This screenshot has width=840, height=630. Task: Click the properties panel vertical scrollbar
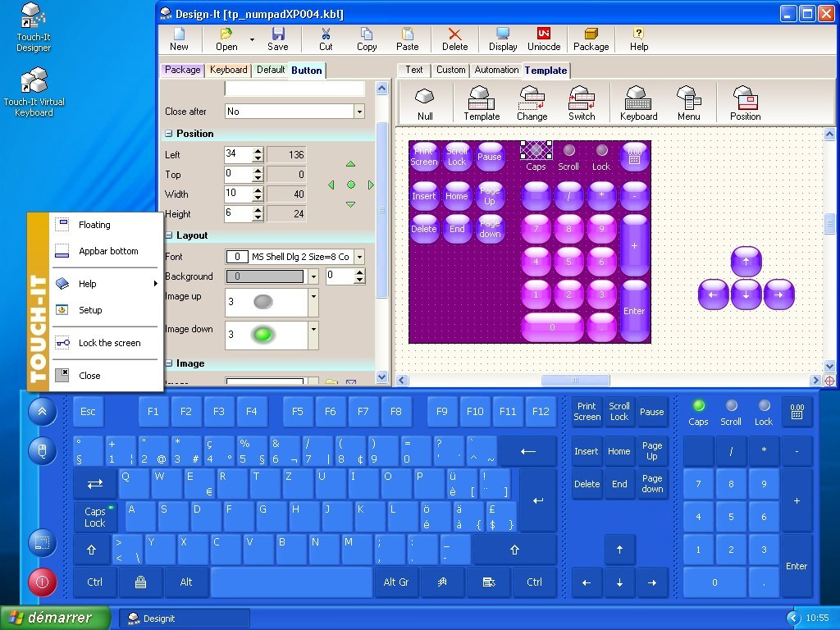(381, 209)
